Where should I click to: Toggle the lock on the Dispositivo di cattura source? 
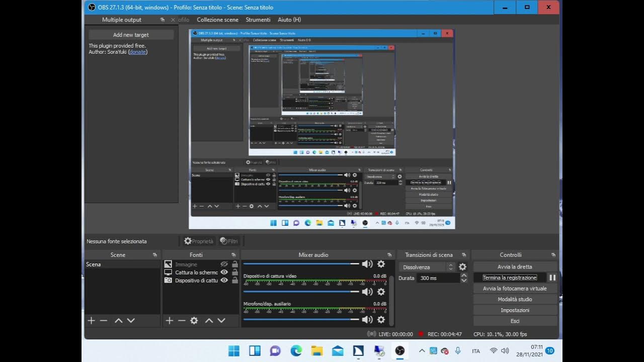[x=235, y=280]
